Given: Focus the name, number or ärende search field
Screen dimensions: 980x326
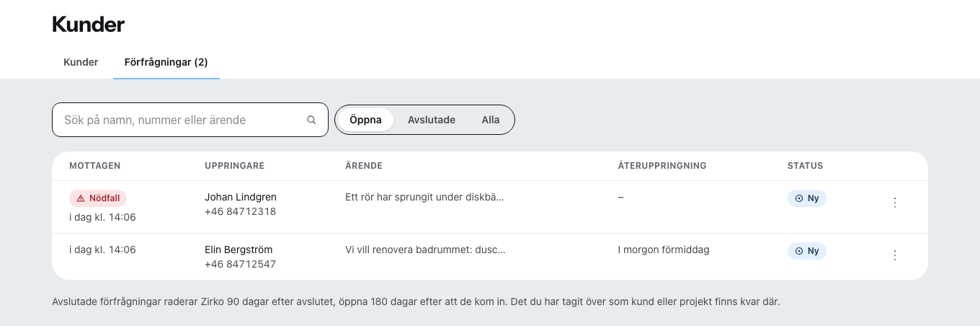Looking at the screenshot, I should click(x=190, y=120).
